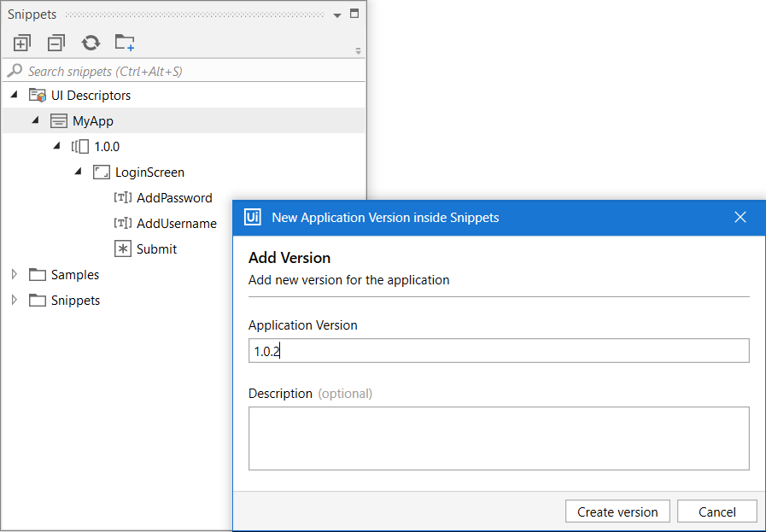Screen dimensions: 766x532
Task: Select the LoginScreen screen item
Action: click(149, 172)
